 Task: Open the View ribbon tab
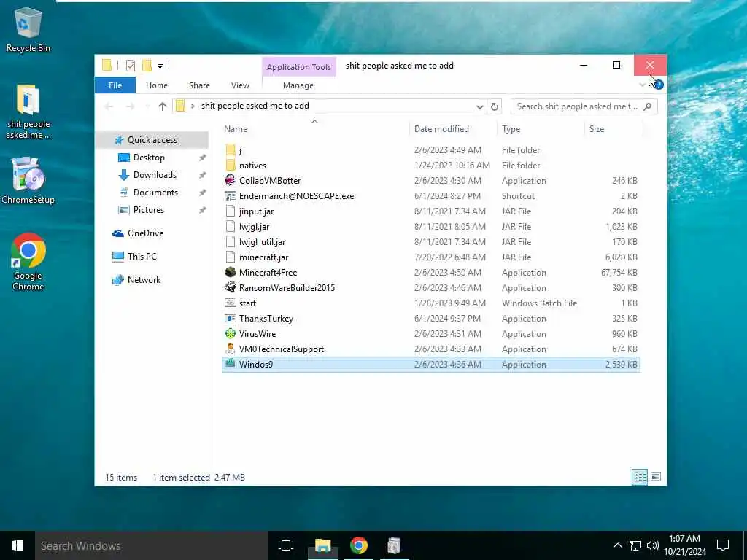click(240, 85)
